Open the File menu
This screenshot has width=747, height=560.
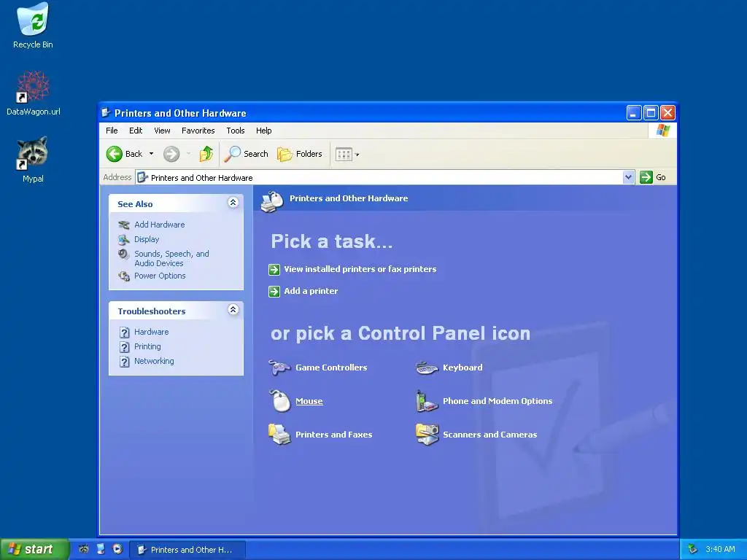112,131
